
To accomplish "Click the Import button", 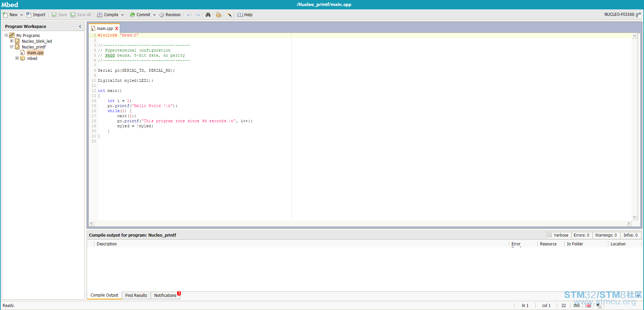I will pos(36,15).
